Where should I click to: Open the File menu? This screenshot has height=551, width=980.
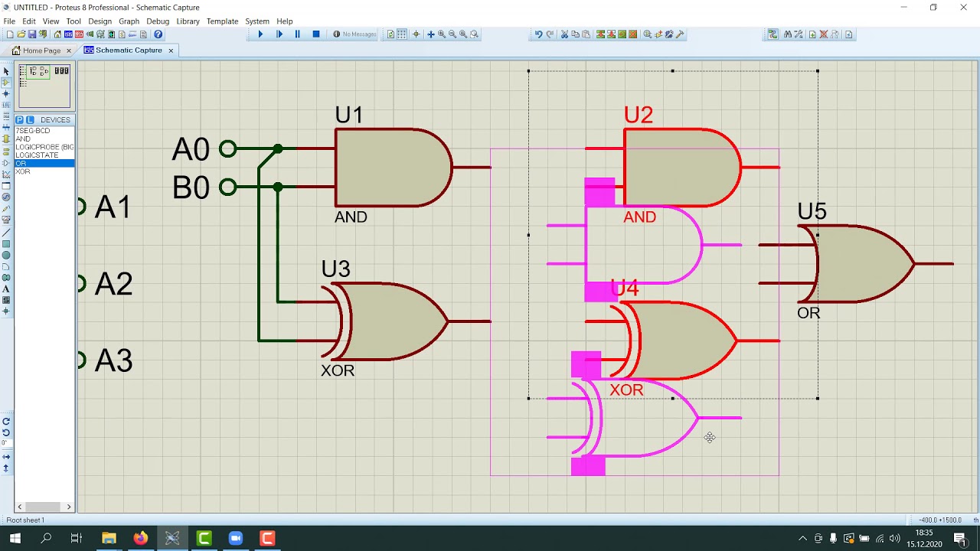(9, 21)
